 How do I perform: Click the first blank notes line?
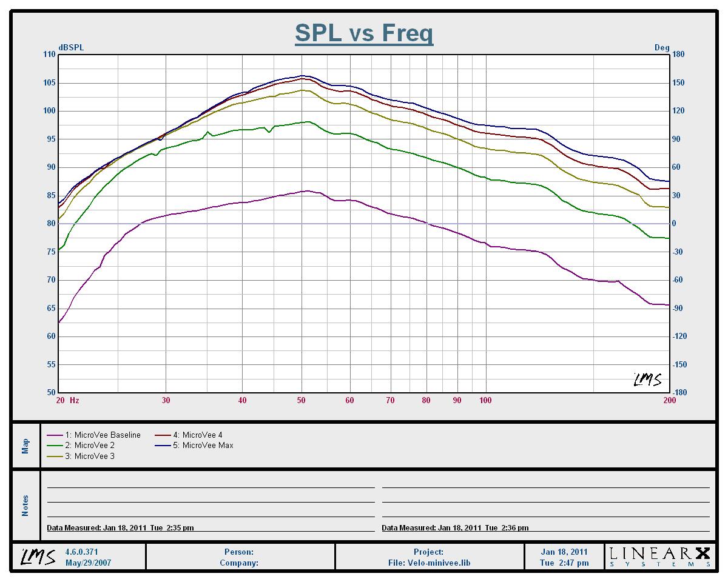click(211, 486)
